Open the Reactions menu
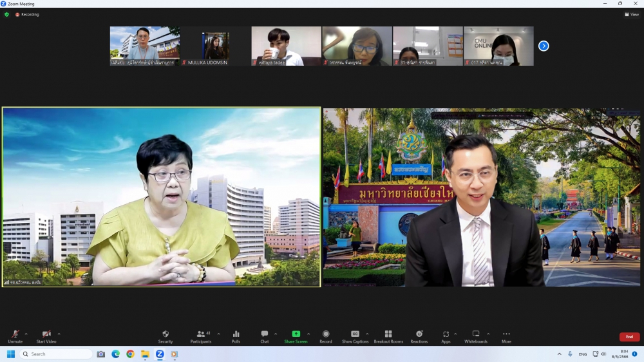644x362 pixels. [x=419, y=334]
